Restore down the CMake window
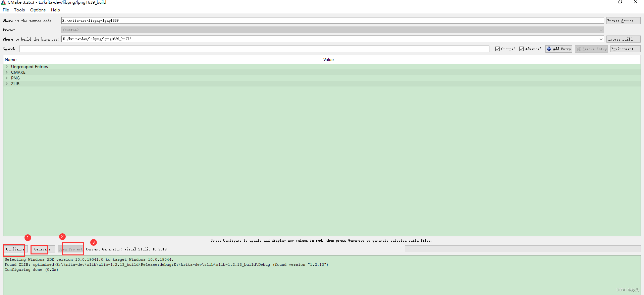The height and width of the screenshot is (295, 644). tap(620, 2)
